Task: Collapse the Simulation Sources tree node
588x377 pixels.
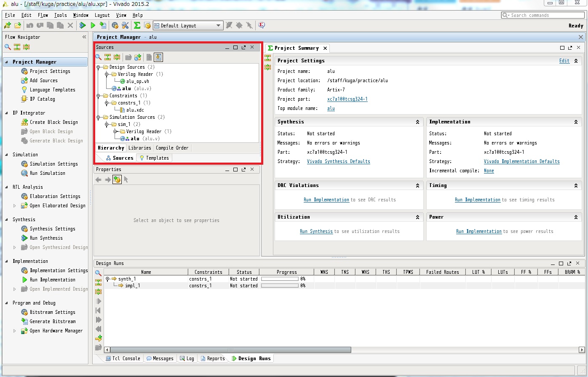Action: click(98, 117)
